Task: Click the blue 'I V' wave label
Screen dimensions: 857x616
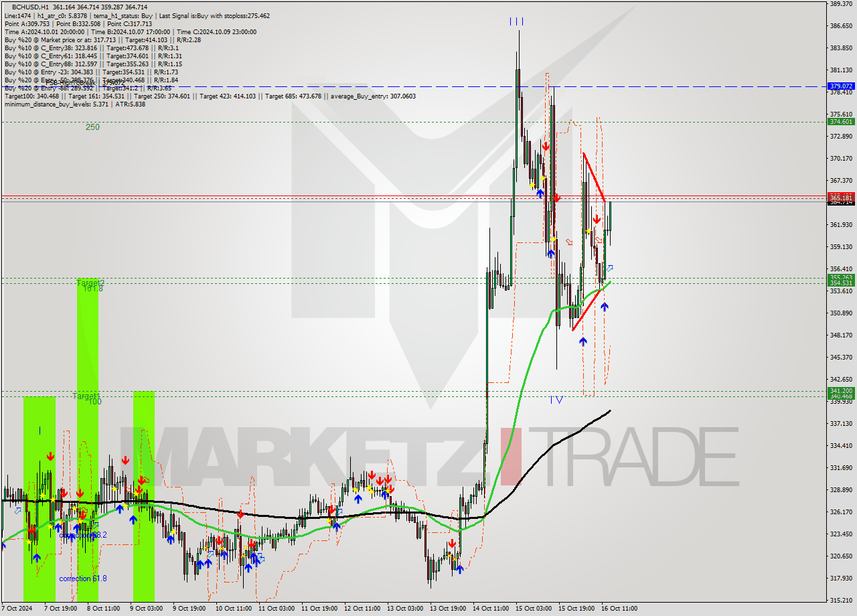Action: 556,400
